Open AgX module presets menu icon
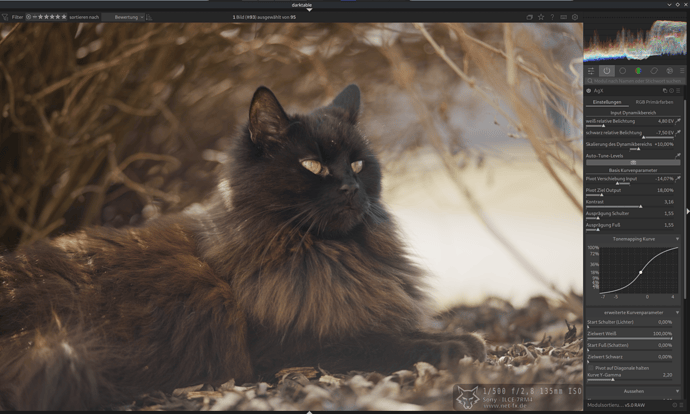690x414 pixels. tap(679, 90)
